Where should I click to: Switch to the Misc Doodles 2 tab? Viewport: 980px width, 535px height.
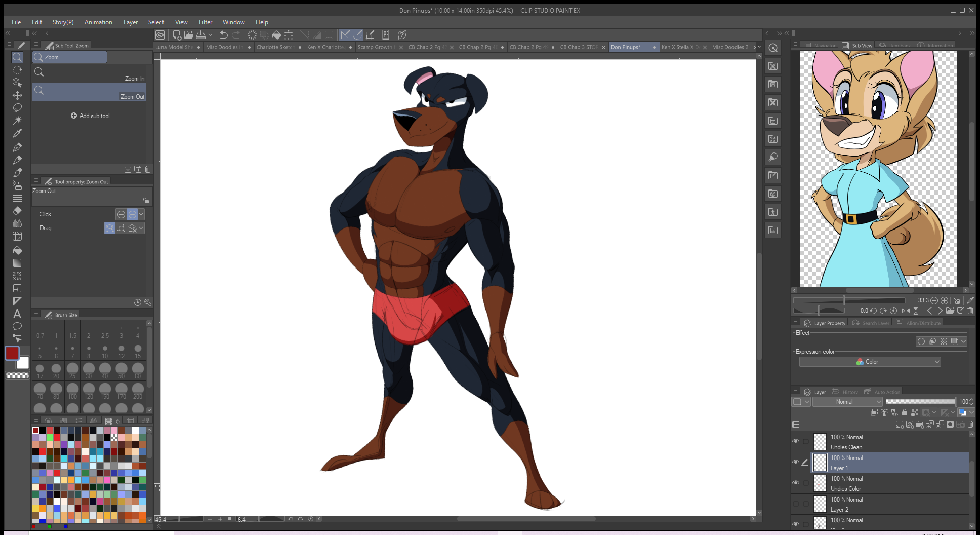point(729,47)
